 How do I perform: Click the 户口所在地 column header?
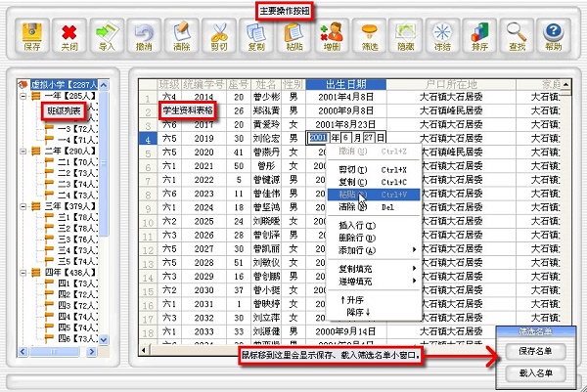[451, 84]
